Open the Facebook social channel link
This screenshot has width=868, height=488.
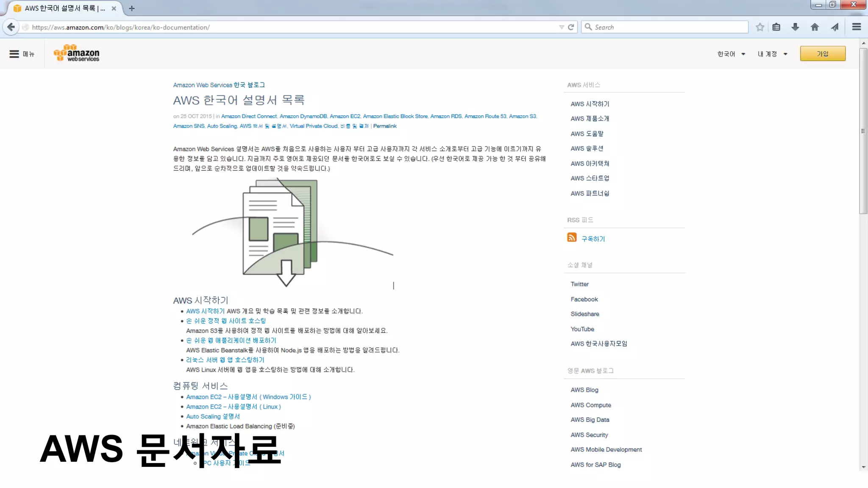(x=584, y=299)
